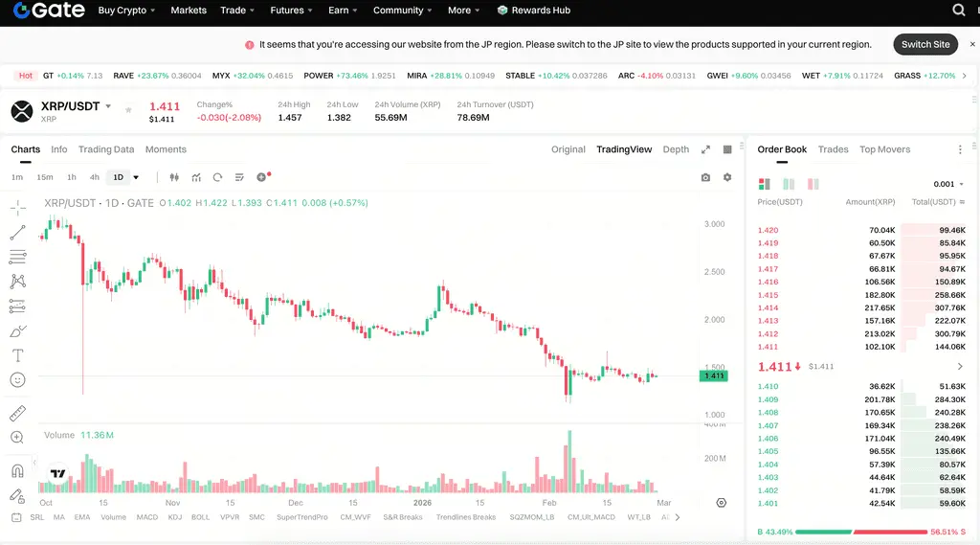The height and width of the screenshot is (545, 980).
Task: Select the forecasting position tool
Action: click(17, 306)
